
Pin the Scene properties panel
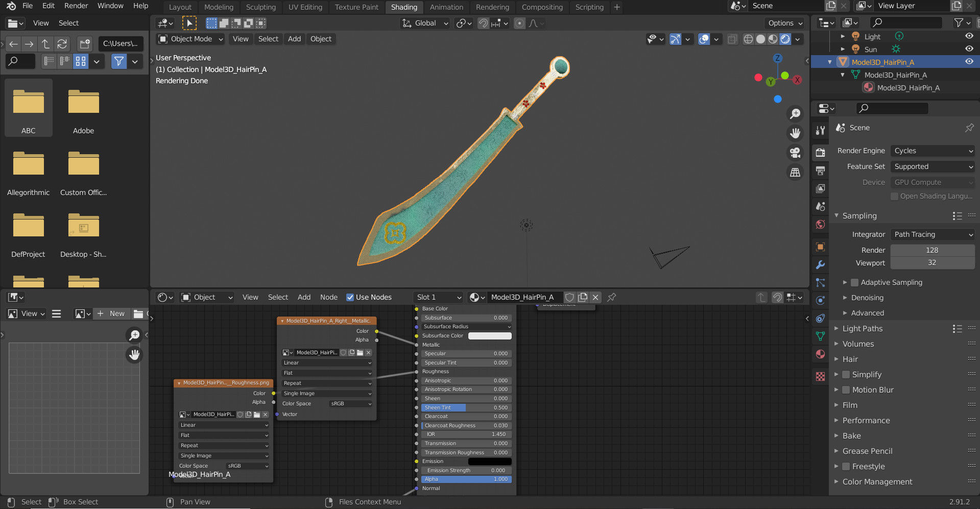click(969, 128)
